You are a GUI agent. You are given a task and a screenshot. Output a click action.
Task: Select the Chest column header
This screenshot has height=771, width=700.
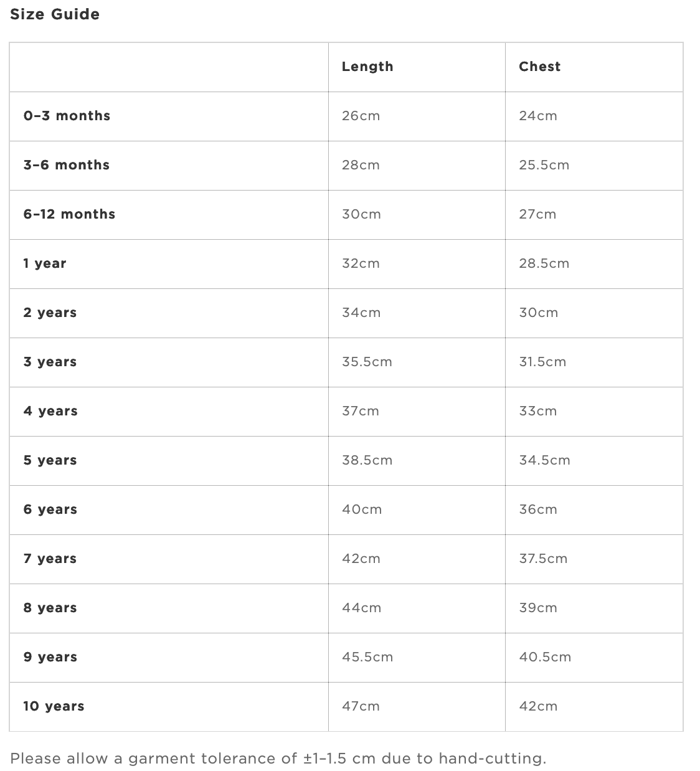click(x=539, y=67)
